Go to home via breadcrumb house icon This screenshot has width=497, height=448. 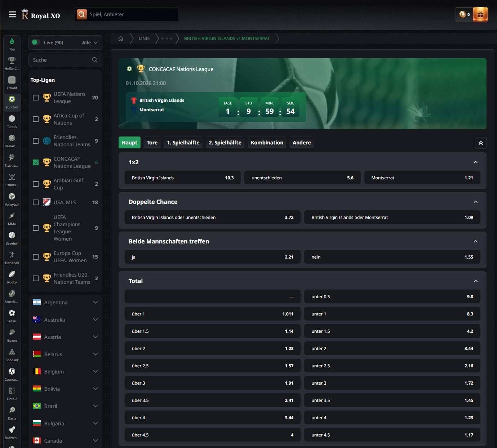click(121, 39)
